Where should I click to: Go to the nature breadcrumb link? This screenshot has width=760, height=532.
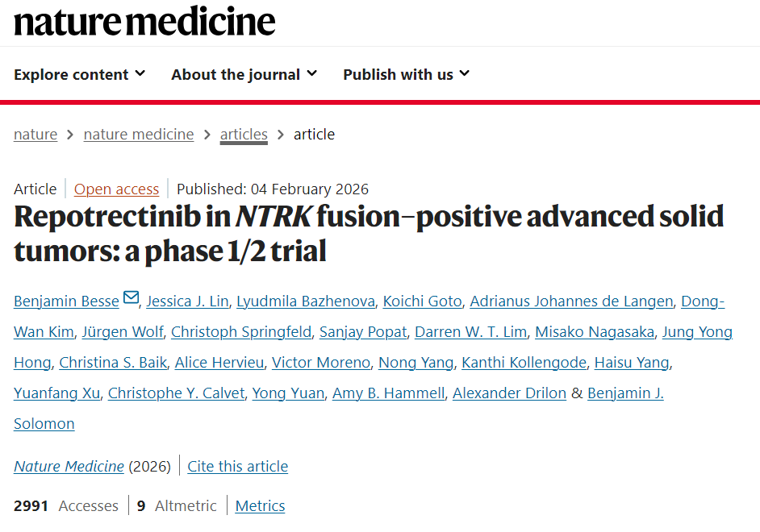click(35, 135)
